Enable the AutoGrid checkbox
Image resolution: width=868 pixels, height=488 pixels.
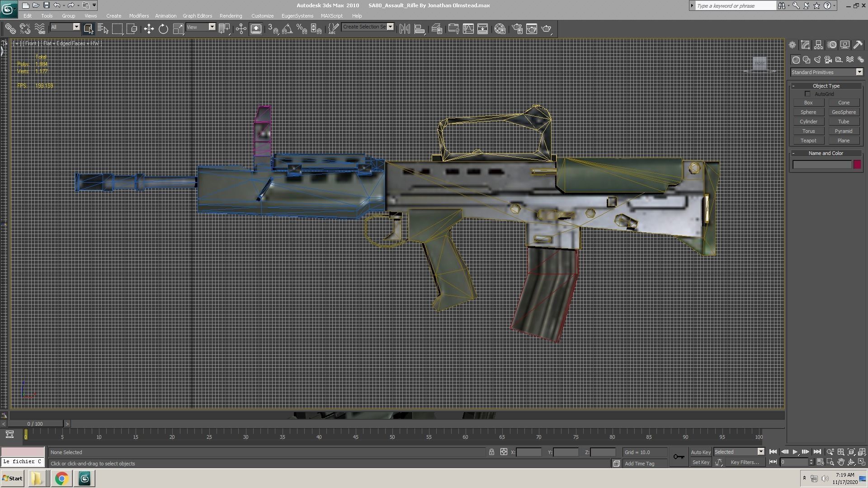808,94
